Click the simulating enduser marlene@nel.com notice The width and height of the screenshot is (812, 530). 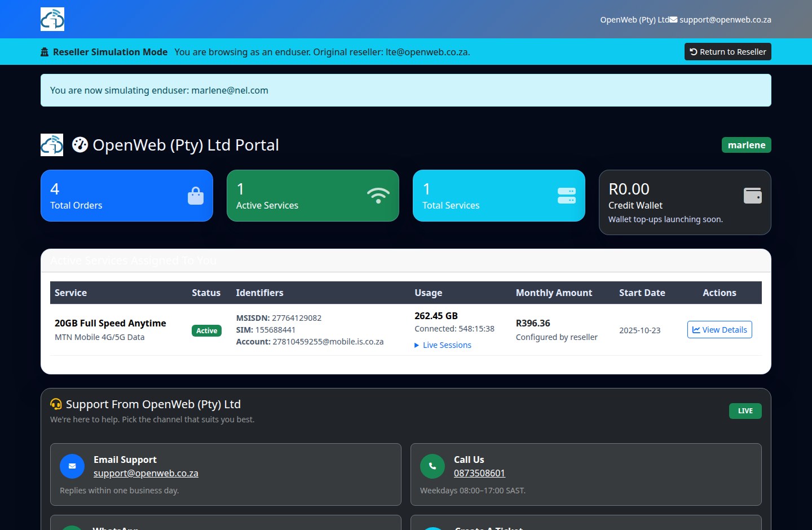tap(406, 90)
